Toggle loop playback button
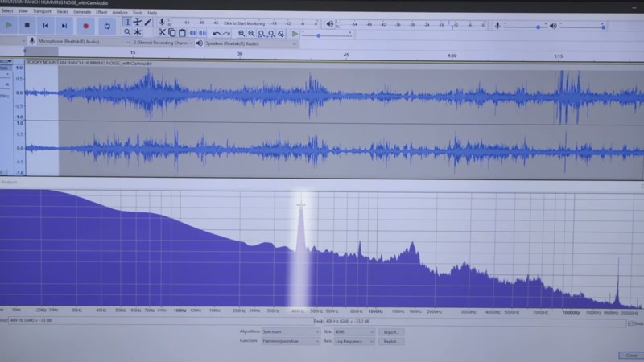 [107, 27]
